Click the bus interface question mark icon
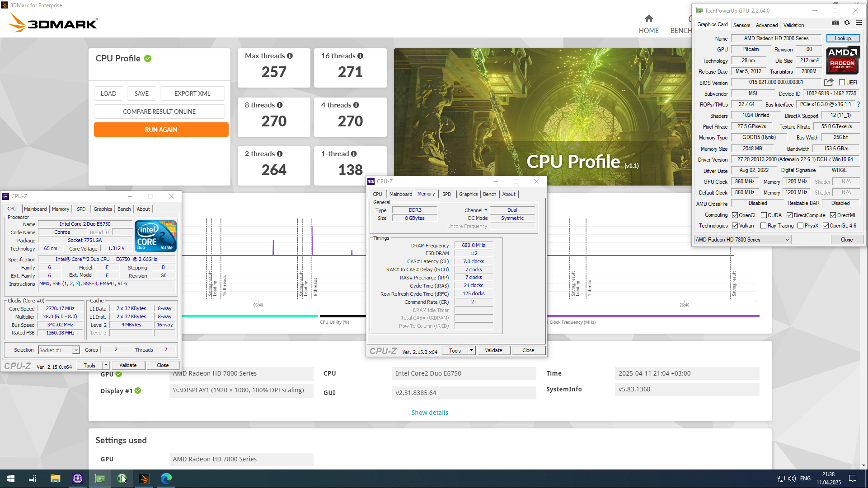Screen dimensions: 868x488 (x=859, y=104)
